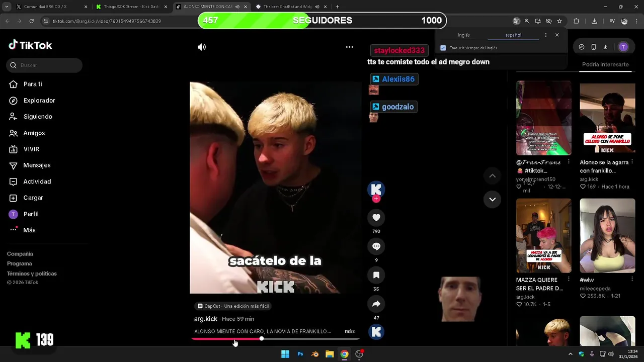Open the Chrome media control icon

click(612, 21)
